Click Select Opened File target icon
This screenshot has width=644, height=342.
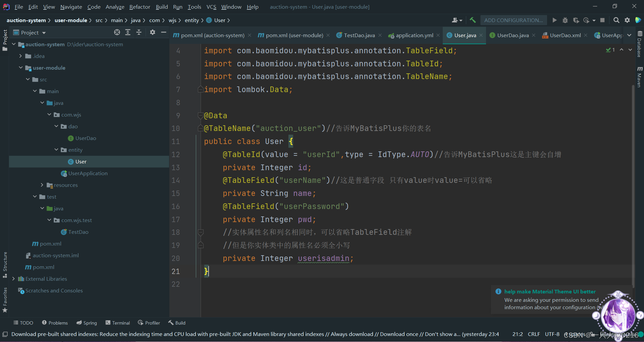[x=117, y=32]
